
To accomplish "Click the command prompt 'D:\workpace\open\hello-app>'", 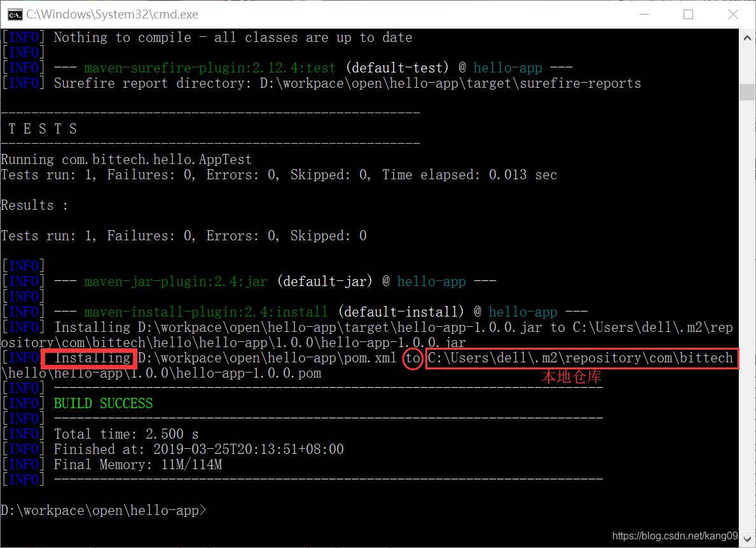I will pyautogui.click(x=104, y=510).
